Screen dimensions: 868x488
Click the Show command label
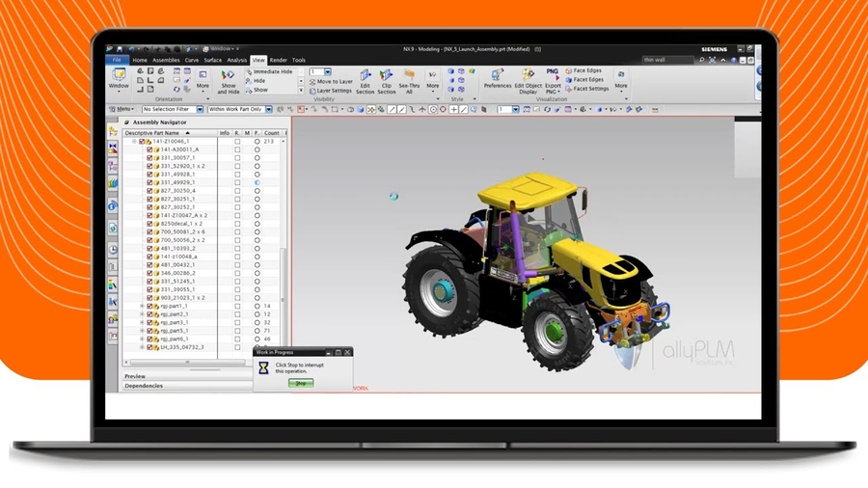(x=260, y=90)
